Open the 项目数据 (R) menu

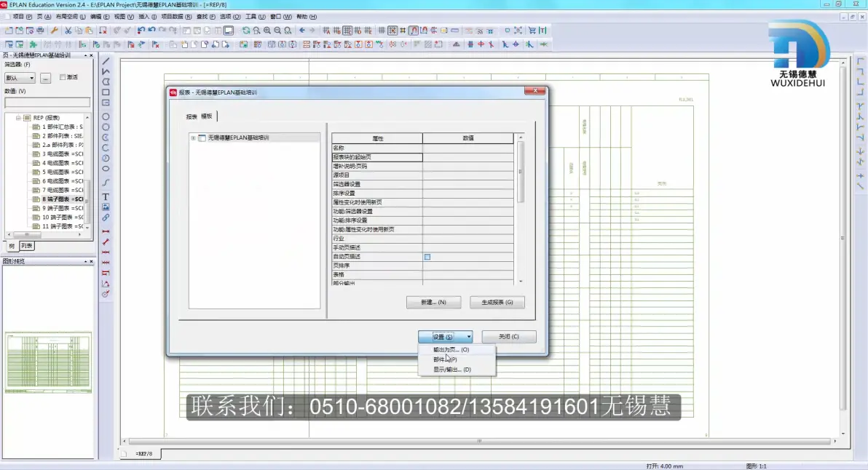pos(176,17)
